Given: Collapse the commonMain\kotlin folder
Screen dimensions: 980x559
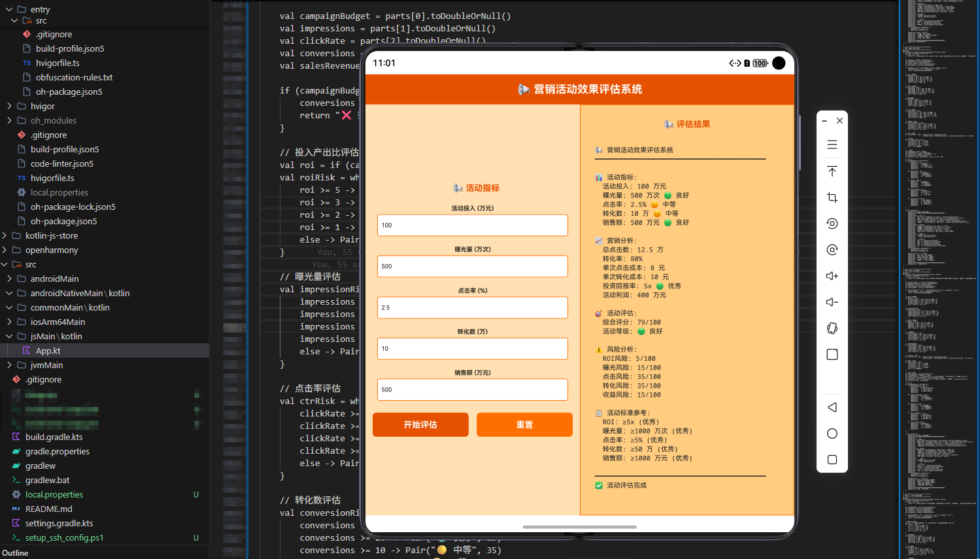Looking at the screenshot, I should pyautogui.click(x=9, y=307).
